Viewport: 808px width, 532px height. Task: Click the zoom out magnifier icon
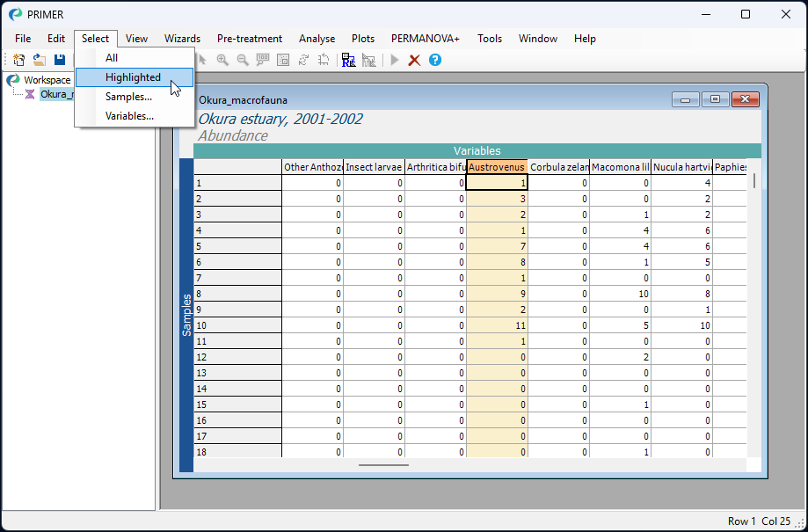coord(242,60)
